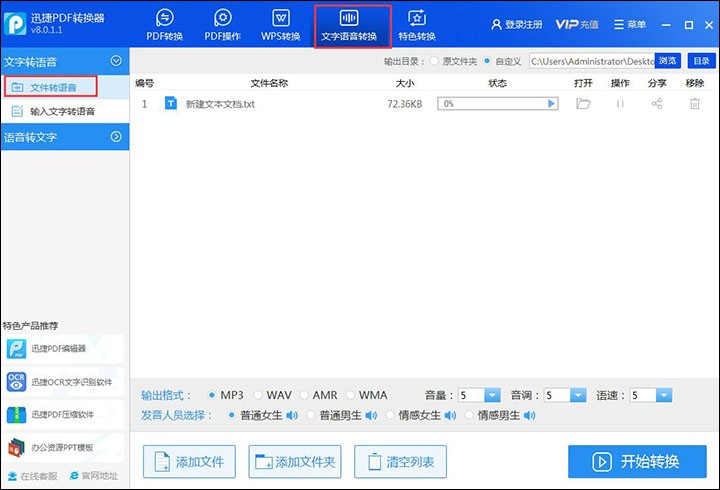720x490 pixels.
Task: Click the play arrow in status bar
Action: pos(551,104)
